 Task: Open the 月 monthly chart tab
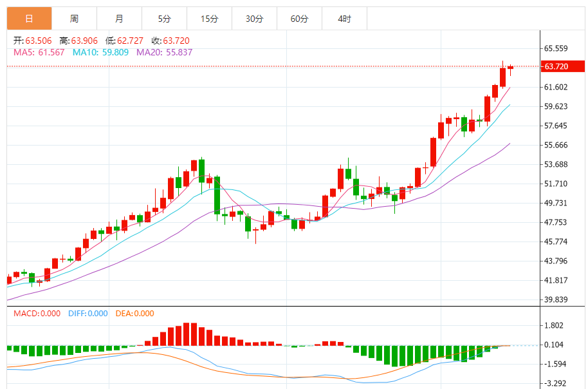tap(119, 19)
